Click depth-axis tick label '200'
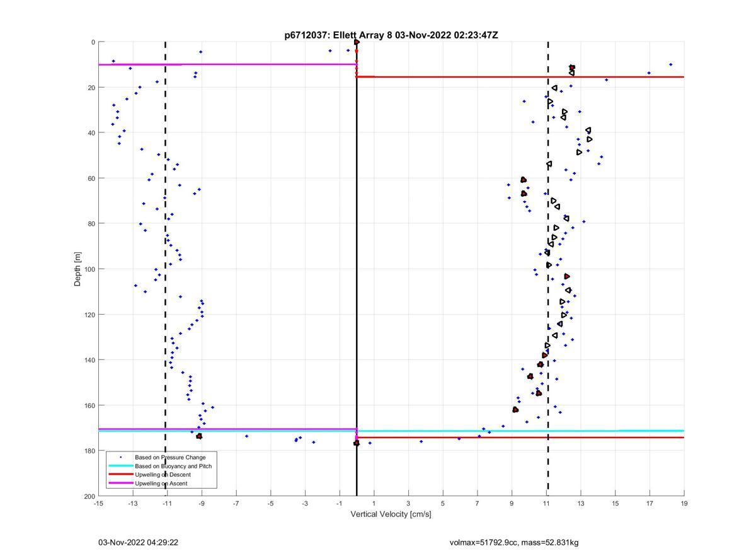The height and width of the screenshot is (558, 756). click(x=89, y=496)
